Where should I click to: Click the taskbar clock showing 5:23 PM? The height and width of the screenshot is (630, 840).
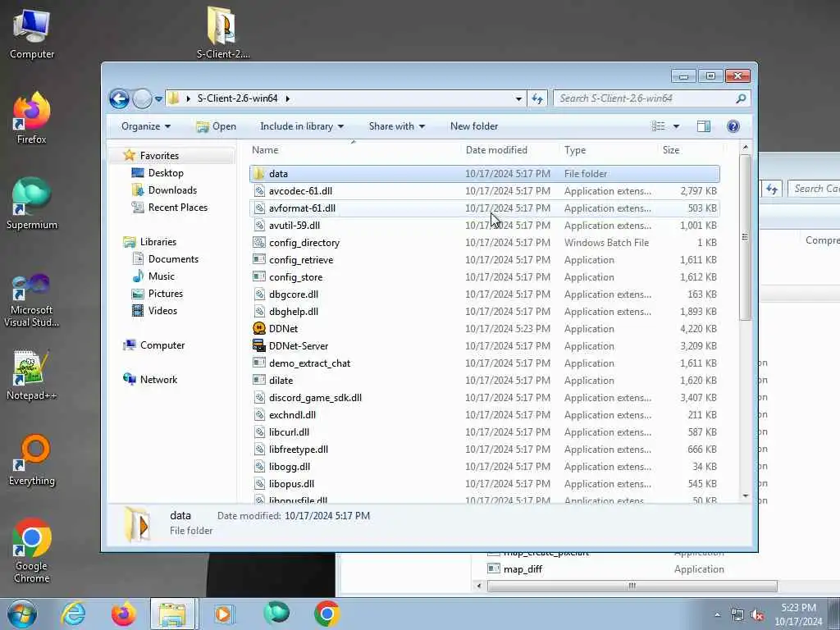click(798, 614)
